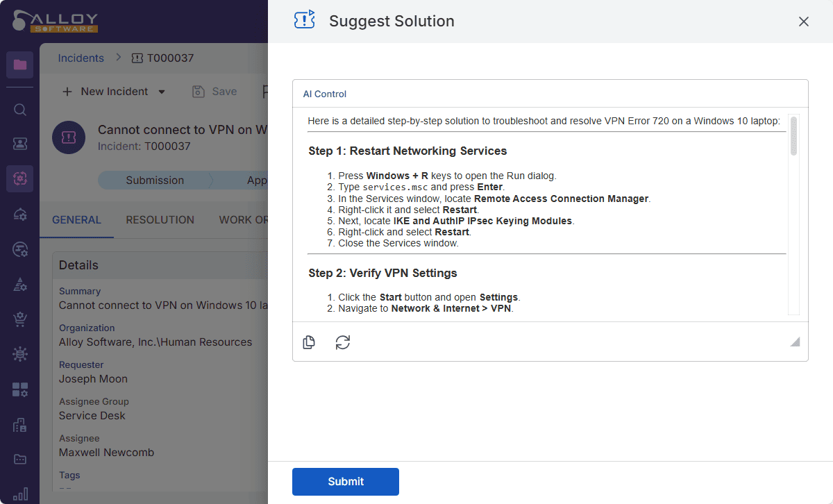Submit the suggested solution
The width and height of the screenshot is (833, 504).
(x=345, y=482)
